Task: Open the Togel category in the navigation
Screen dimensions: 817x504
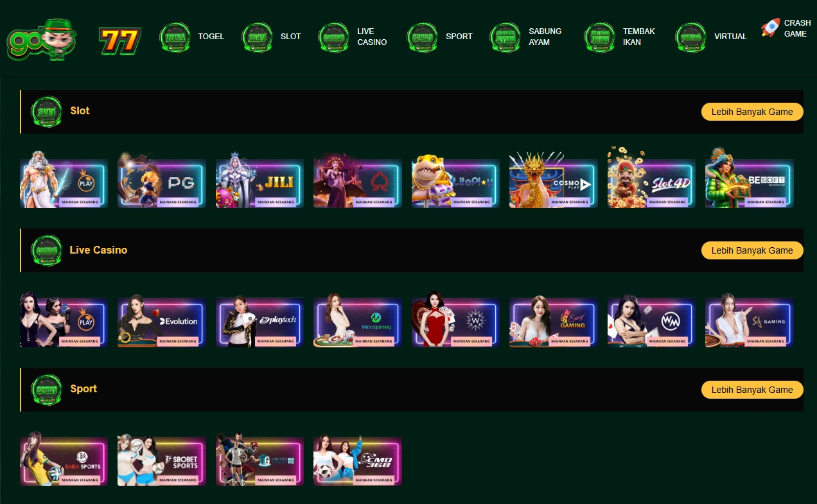Action: point(192,37)
